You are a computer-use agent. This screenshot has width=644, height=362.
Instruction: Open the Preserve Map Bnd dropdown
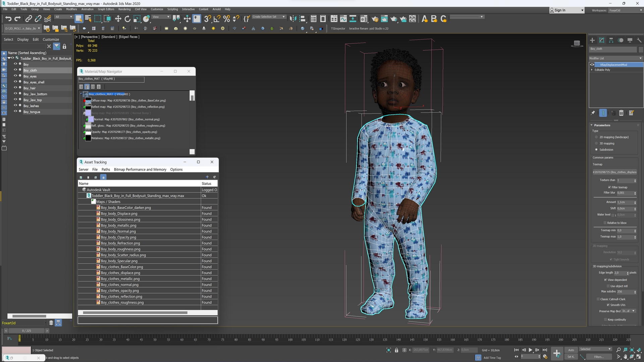pyautogui.click(x=629, y=311)
